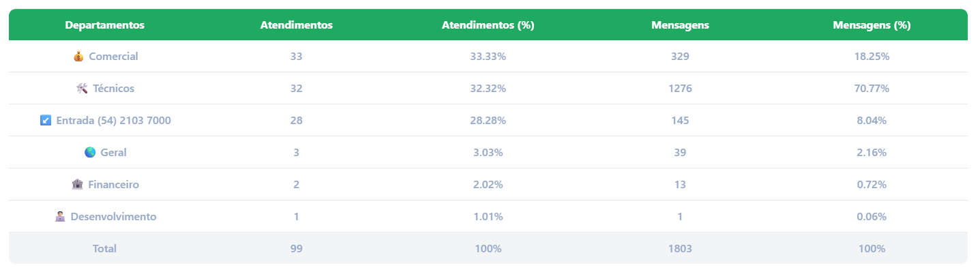Select the Entrada (54) 2103 7000 label
This screenshot has height=270, width=980.
tap(114, 121)
